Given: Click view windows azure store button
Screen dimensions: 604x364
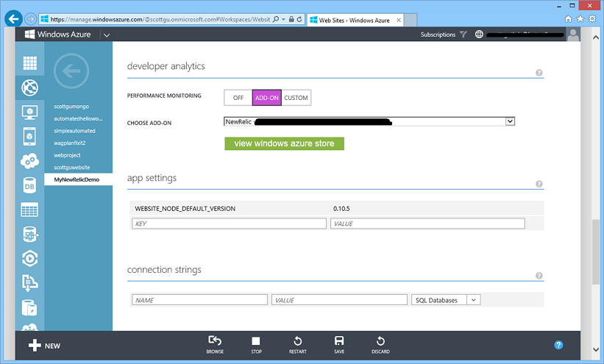Looking at the screenshot, I should (x=284, y=143).
